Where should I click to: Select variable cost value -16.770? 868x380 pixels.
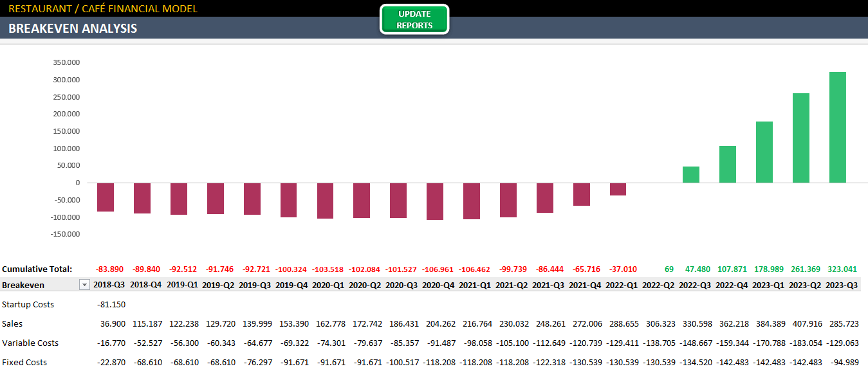[111, 343]
